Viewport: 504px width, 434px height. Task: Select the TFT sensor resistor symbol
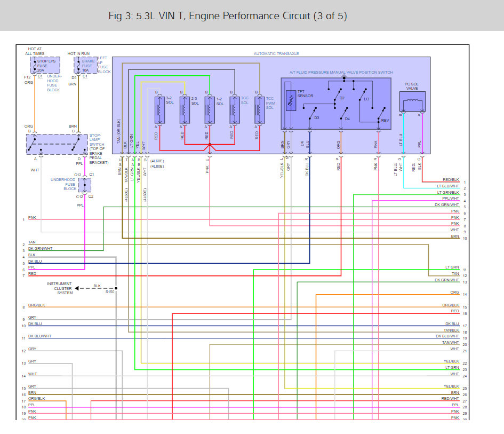pyautogui.click(x=291, y=100)
